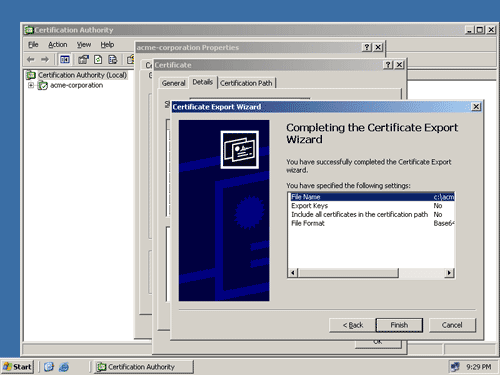
Task: Launch Internet Explorer from quick launch
Action: click(x=64, y=367)
